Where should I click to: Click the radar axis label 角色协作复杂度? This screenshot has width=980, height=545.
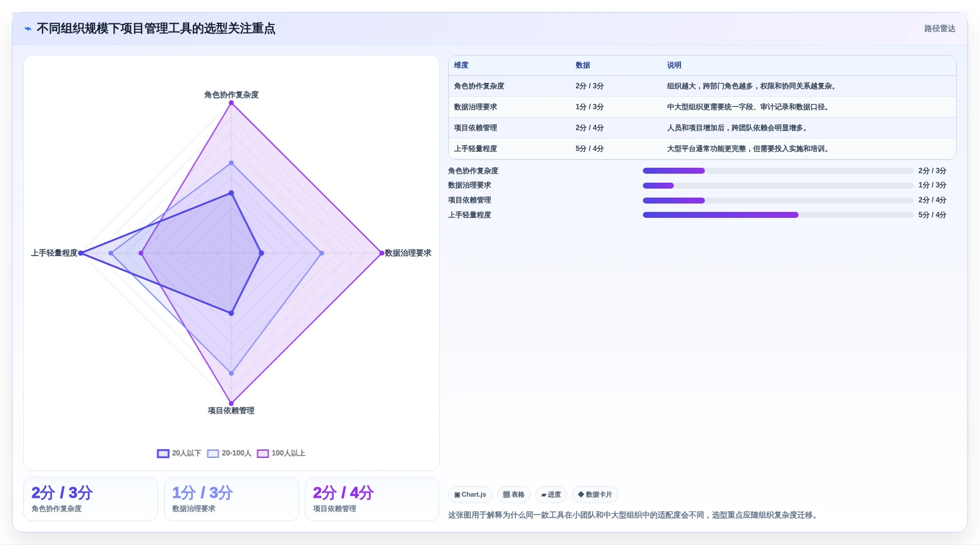[232, 94]
